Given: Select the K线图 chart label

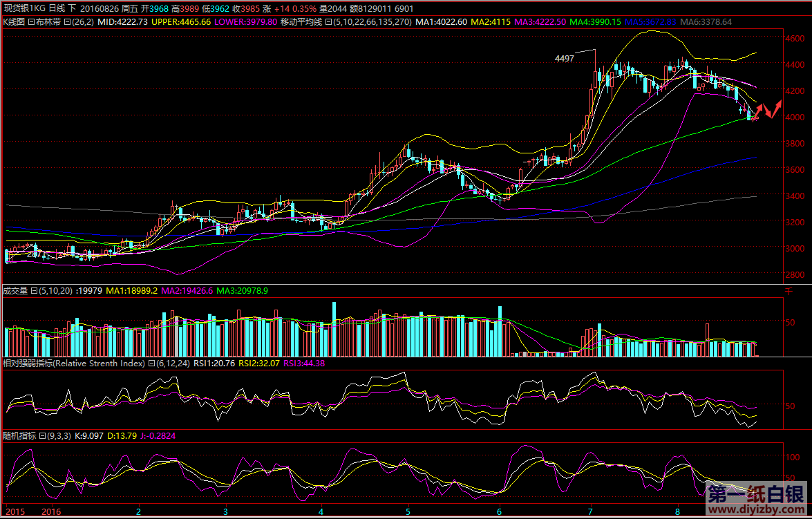Looking at the screenshot, I should (x=15, y=22).
